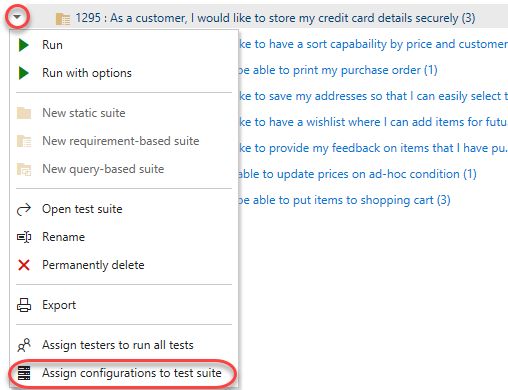Click the Run with options play icon
508x390 pixels.
23,73
